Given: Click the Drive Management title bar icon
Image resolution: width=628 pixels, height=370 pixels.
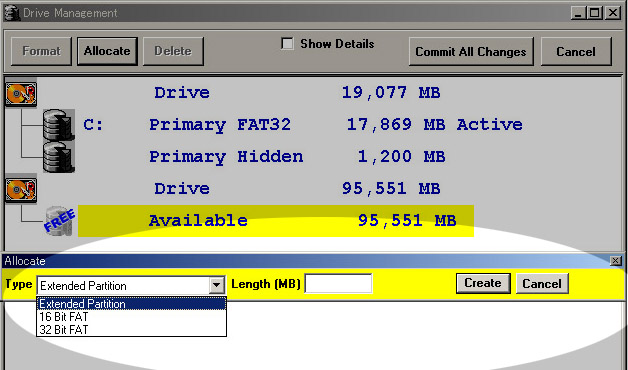Looking at the screenshot, I should pyautogui.click(x=12, y=13).
